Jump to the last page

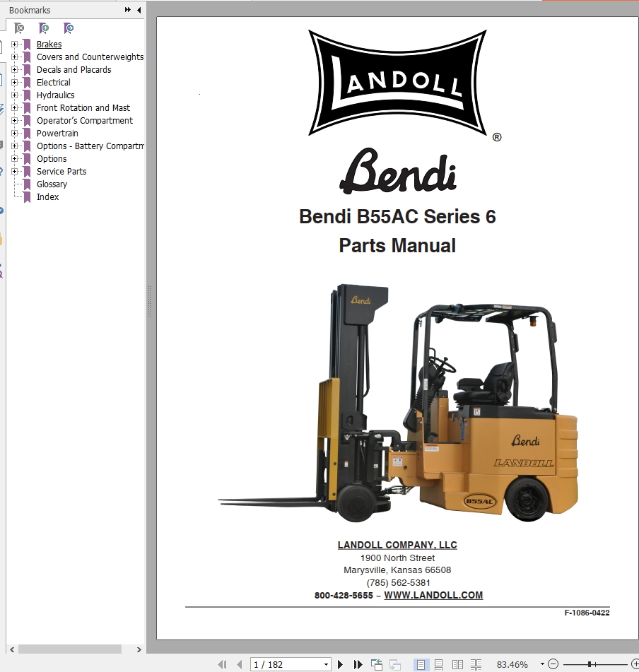358,665
